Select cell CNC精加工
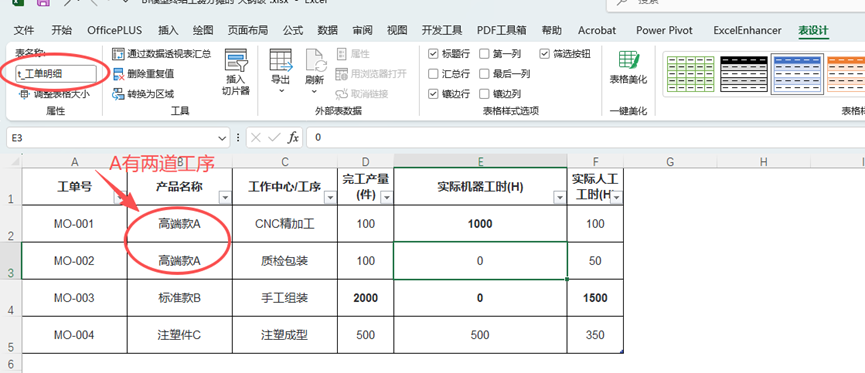Screen dimensions: 865x373 pyautogui.click(x=285, y=224)
